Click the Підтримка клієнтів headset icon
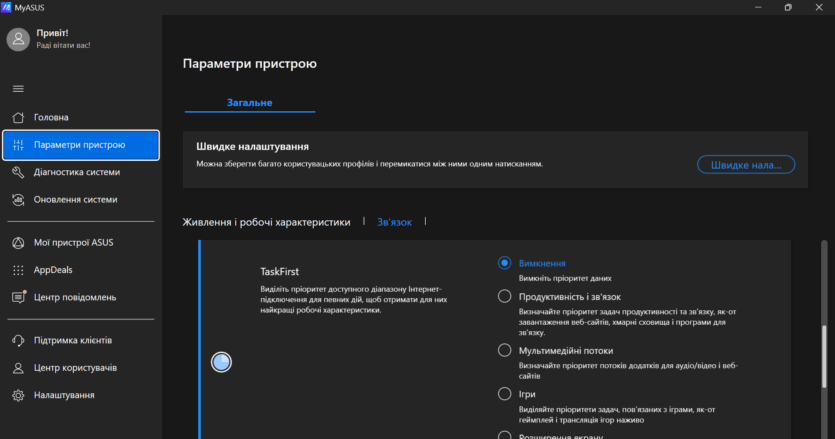Viewport: 835px width, 439px height. [18, 340]
